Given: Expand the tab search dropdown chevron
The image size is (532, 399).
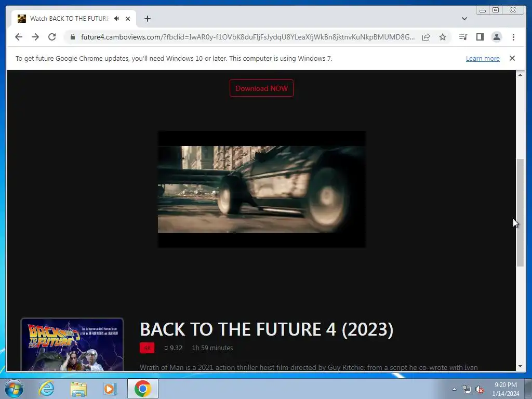Looking at the screenshot, I should (464, 19).
